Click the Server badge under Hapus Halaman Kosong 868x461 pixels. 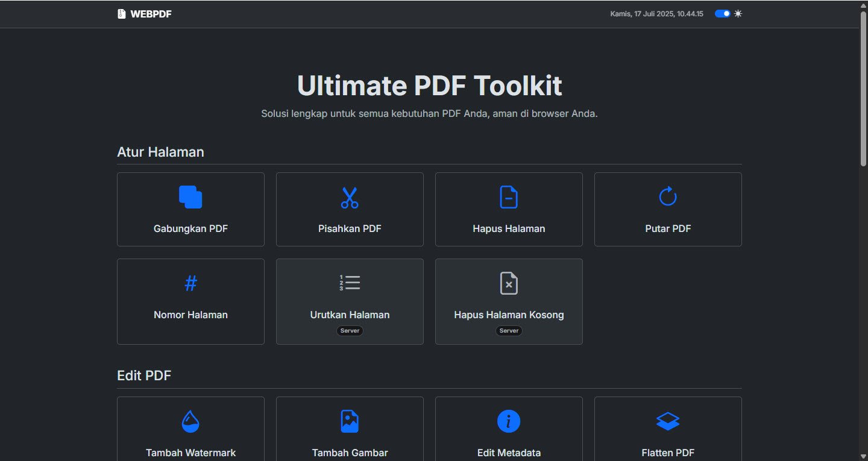click(509, 331)
